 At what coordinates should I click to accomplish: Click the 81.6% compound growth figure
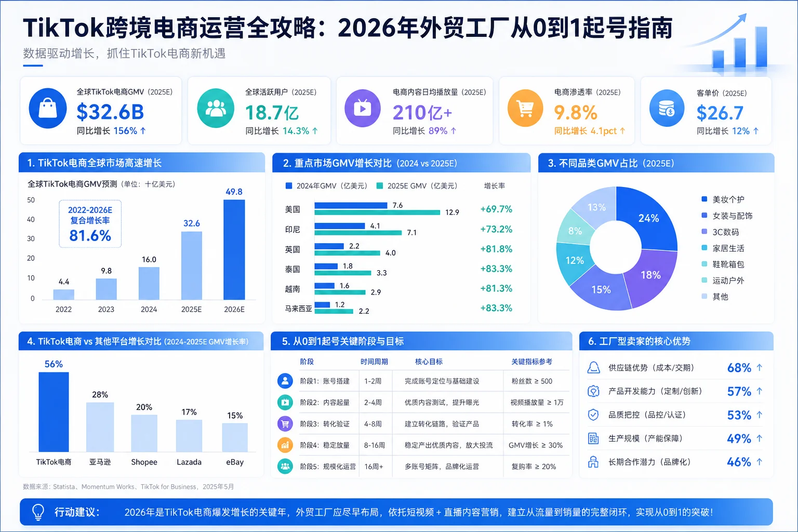[90, 236]
